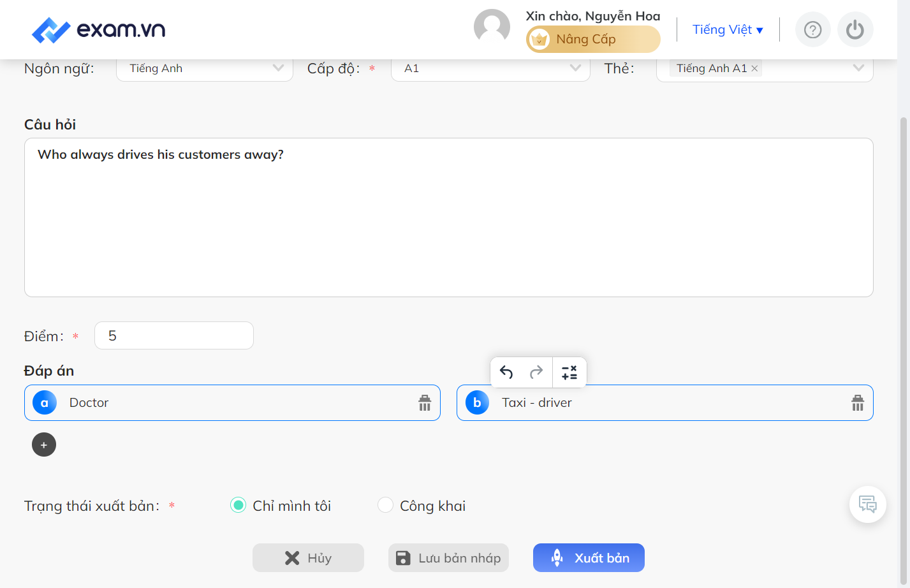Delete answer Doctor with trash icon
The image size is (910, 588).
(425, 402)
